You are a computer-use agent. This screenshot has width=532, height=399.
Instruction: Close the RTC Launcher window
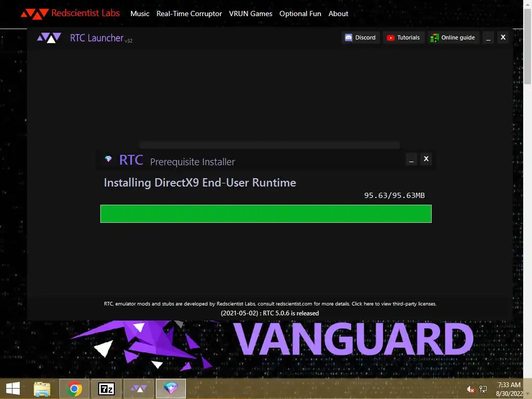(503, 37)
